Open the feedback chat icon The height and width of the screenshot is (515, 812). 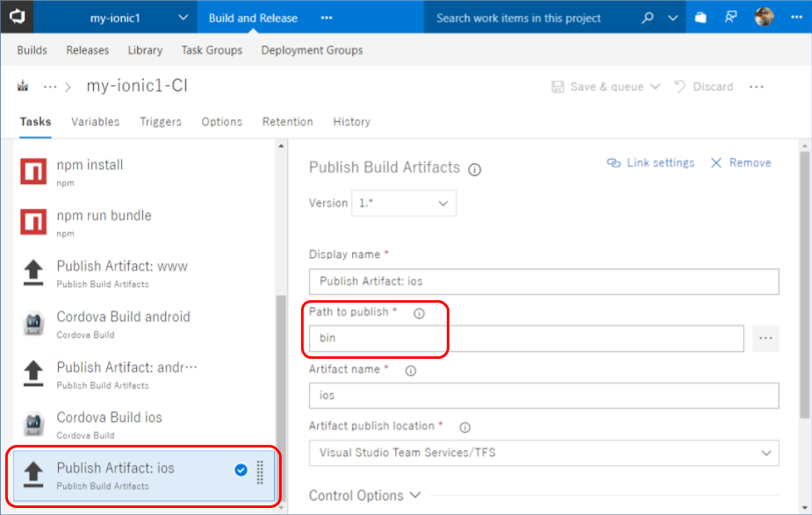point(730,18)
